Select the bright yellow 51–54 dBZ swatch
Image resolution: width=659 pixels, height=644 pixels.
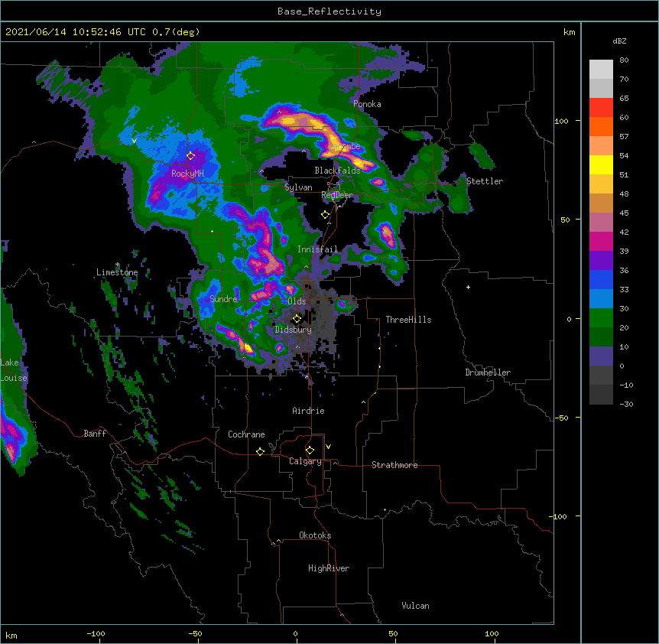(x=601, y=164)
